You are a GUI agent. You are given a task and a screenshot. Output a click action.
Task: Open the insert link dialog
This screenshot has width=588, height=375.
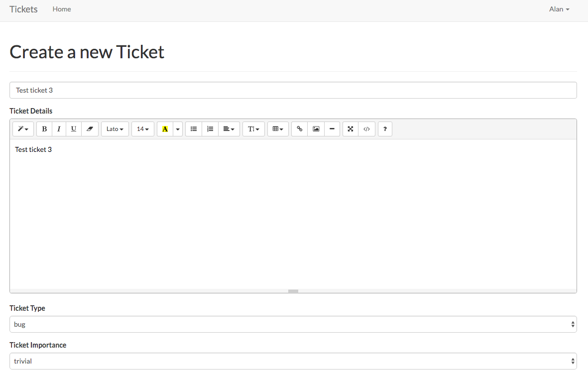[300, 129]
